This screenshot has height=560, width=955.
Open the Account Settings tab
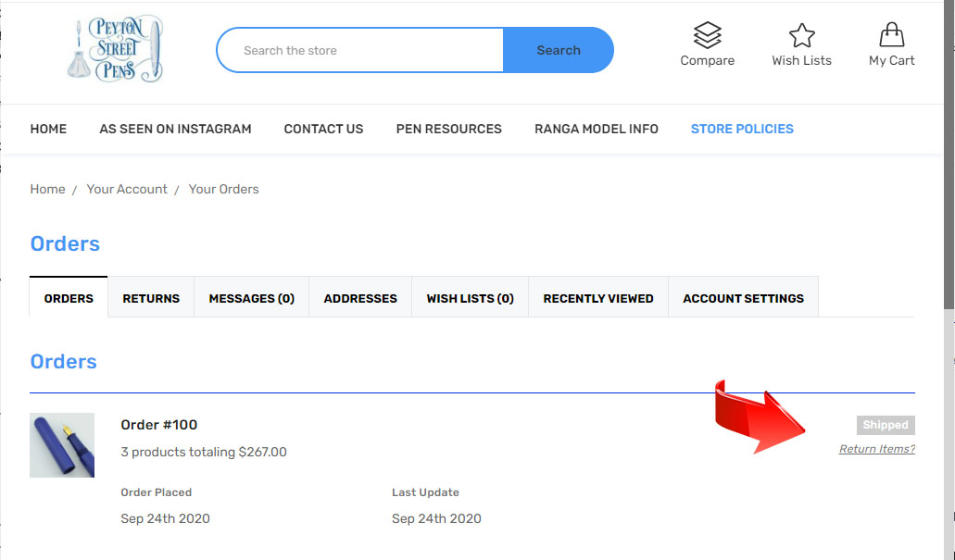pyautogui.click(x=743, y=298)
